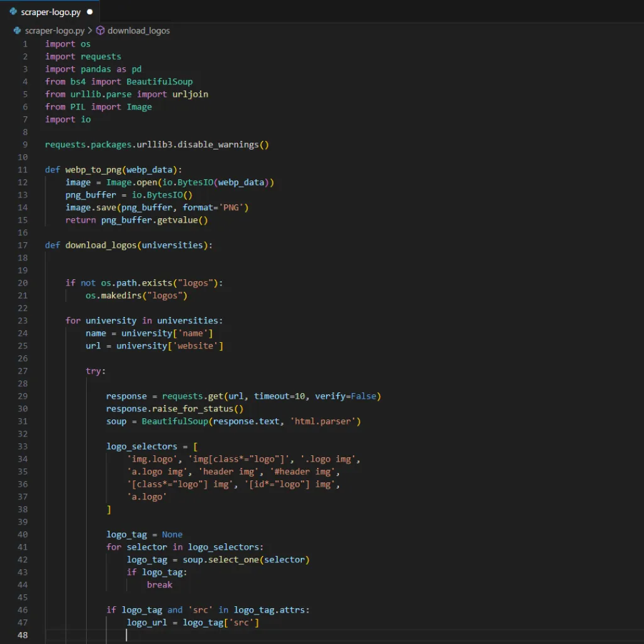Click the Python file icon in the tab

tap(13, 11)
